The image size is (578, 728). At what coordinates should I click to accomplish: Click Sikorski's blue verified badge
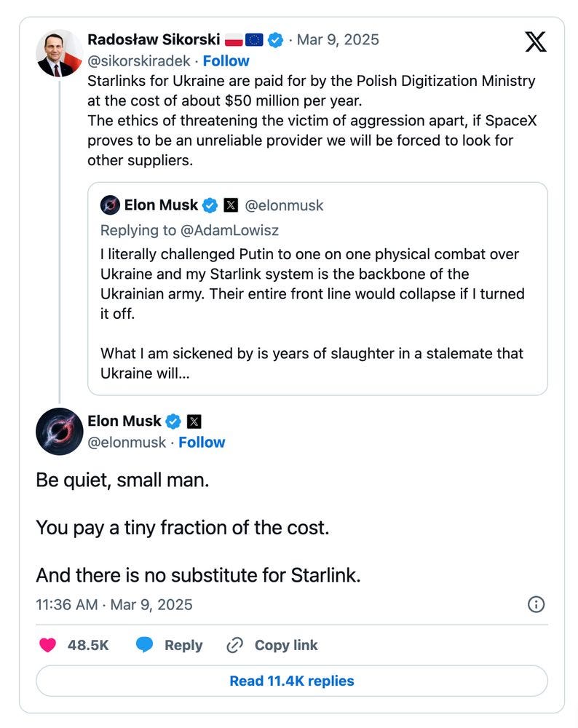click(x=276, y=40)
